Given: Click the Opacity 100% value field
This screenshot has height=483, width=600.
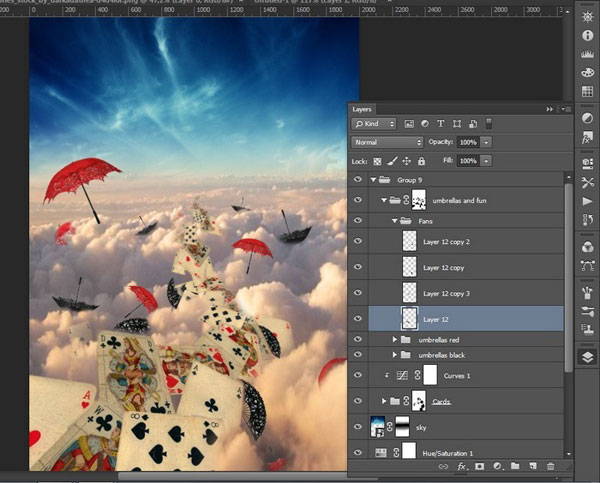Looking at the screenshot, I should point(468,142).
